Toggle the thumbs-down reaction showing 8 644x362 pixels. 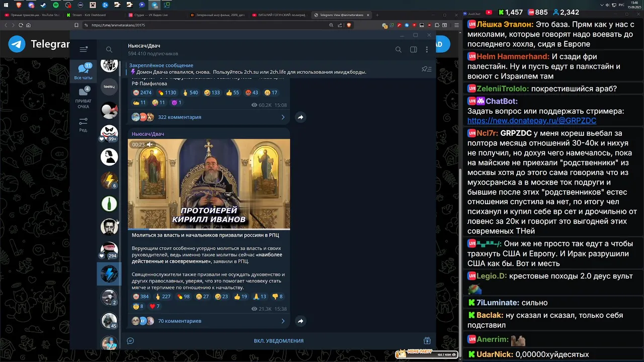(278, 297)
